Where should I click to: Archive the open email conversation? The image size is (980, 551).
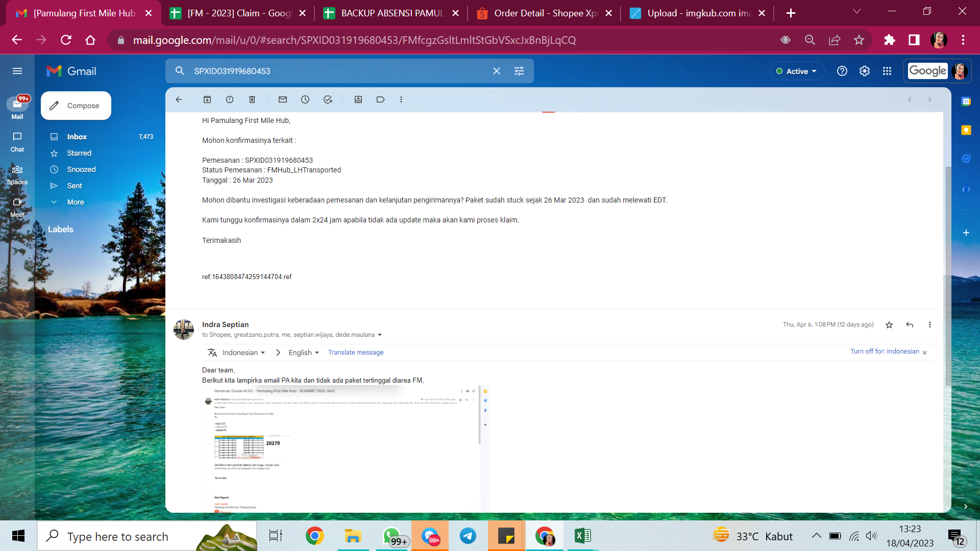207,99
